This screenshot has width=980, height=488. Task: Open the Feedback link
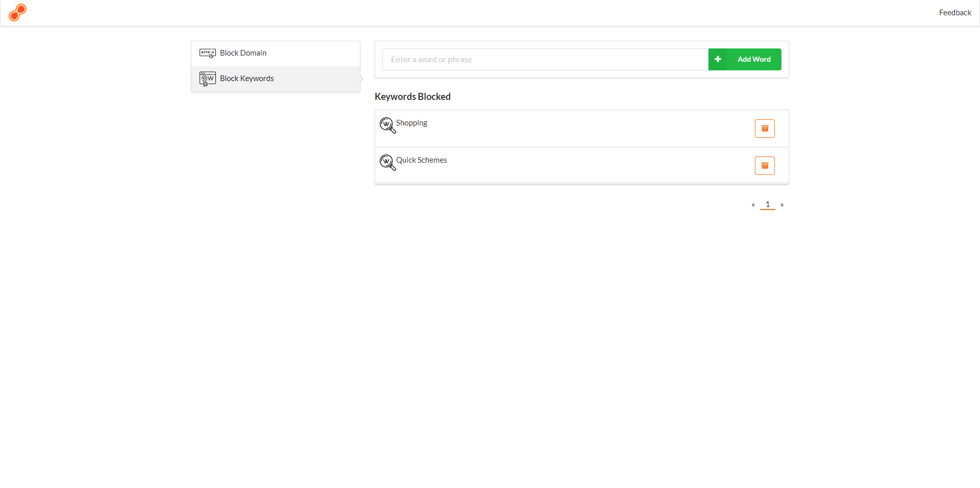coord(955,13)
